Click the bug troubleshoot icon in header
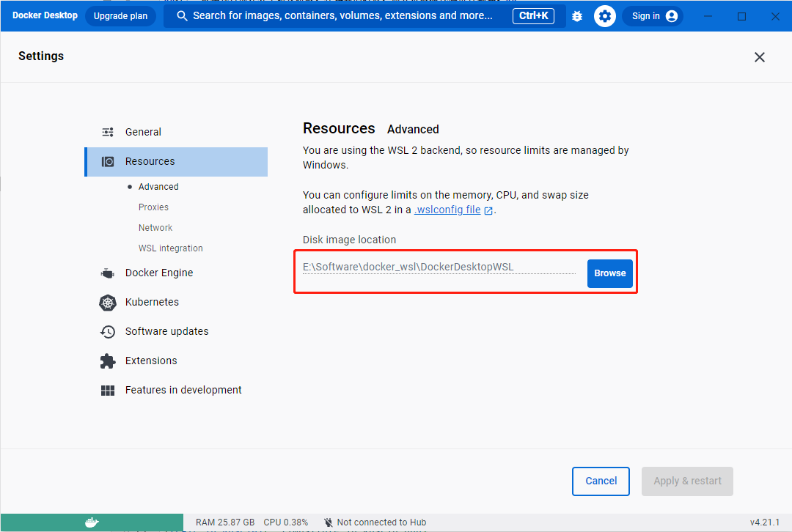The height and width of the screenshot is (532, 792). 577,16
